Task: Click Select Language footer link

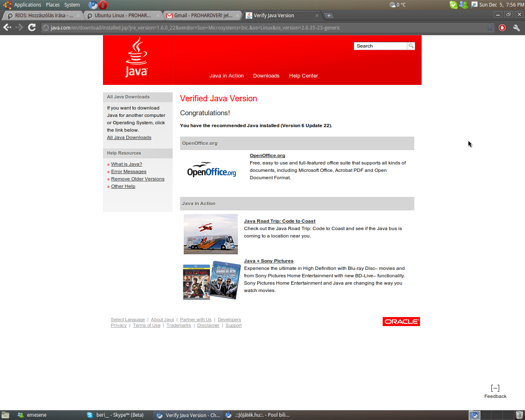Action: (128, 320)
